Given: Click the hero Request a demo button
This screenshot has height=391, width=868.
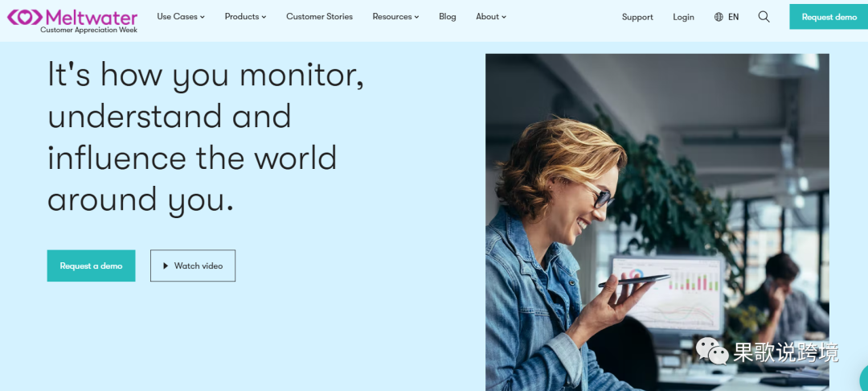Looking at the screenshot, I should coord(92,265).
